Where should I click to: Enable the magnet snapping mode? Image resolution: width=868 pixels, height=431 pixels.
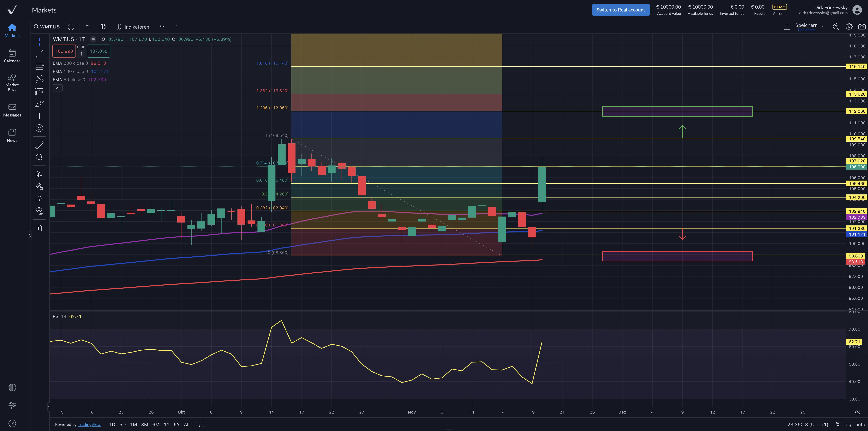(x=39, y=174)
